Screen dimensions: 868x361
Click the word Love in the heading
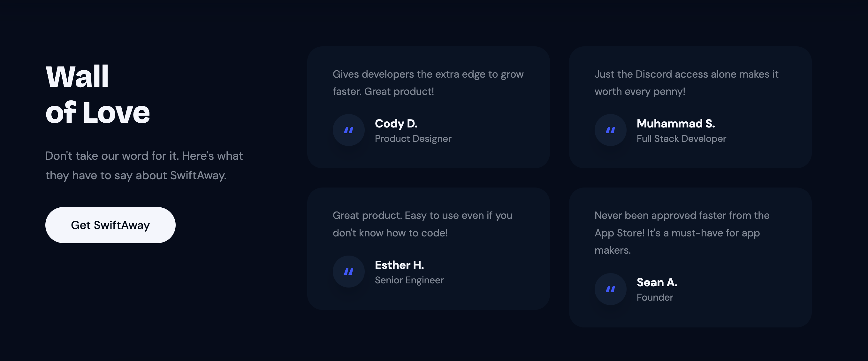pos(116,112)
